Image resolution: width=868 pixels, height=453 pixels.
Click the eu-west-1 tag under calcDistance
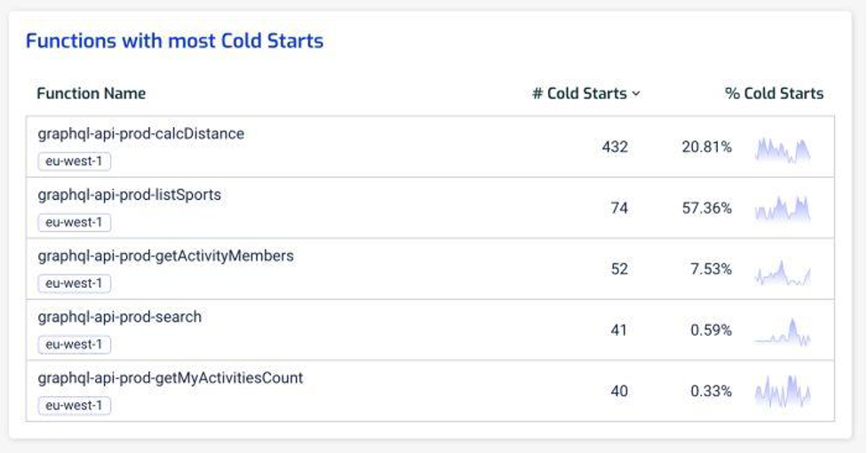point(74,162)
